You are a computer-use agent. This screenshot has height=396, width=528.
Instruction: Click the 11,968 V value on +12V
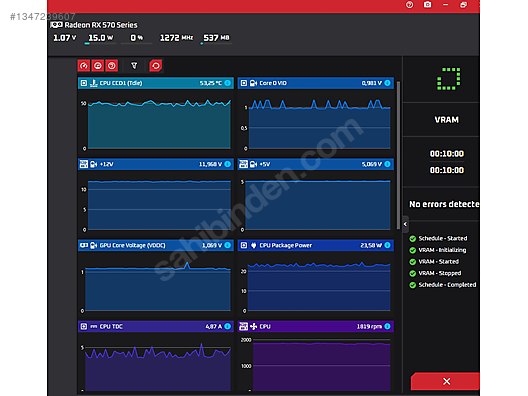coord(210,164)
